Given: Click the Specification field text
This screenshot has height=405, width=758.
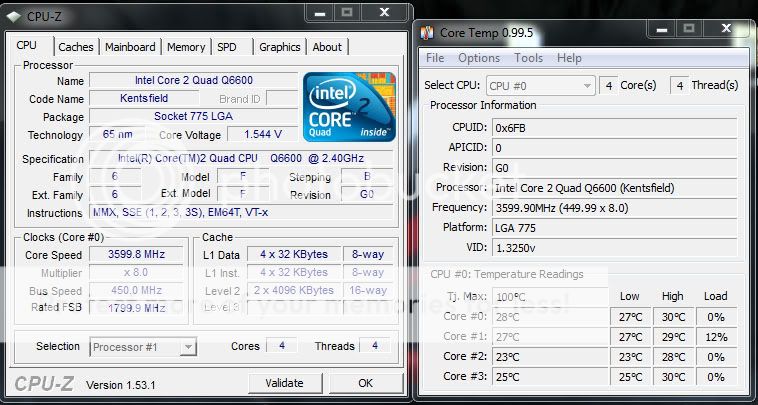Looking at the screenshot, I should pyautogui.click(x=241, y=159).
